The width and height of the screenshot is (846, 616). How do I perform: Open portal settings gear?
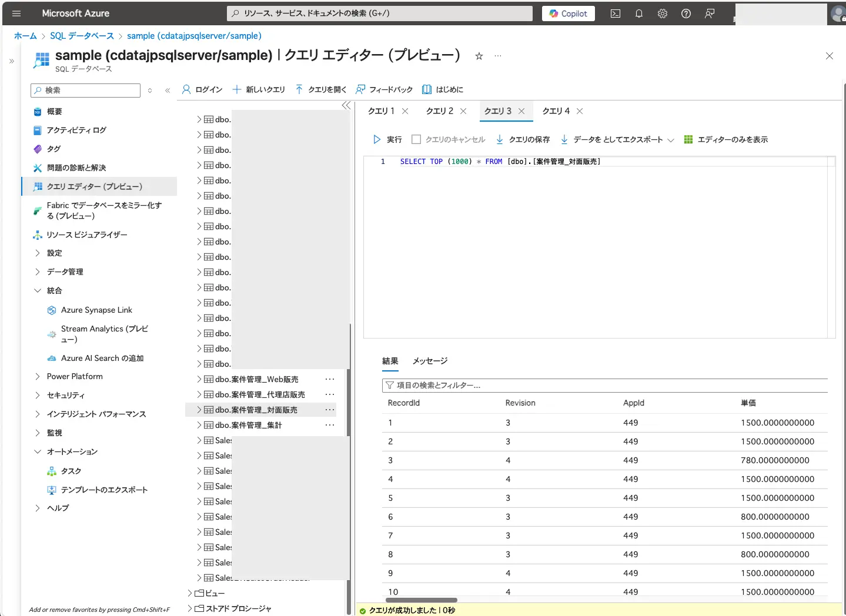[663, 14]
